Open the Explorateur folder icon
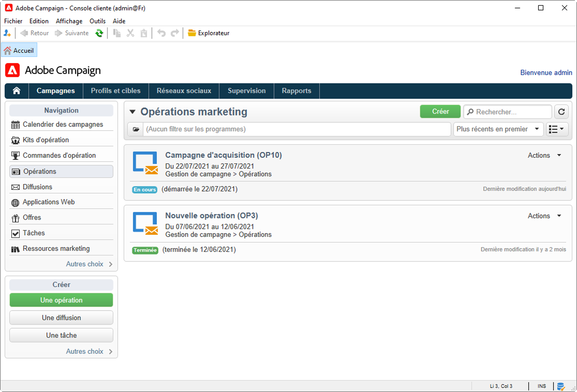 [192, 33]
